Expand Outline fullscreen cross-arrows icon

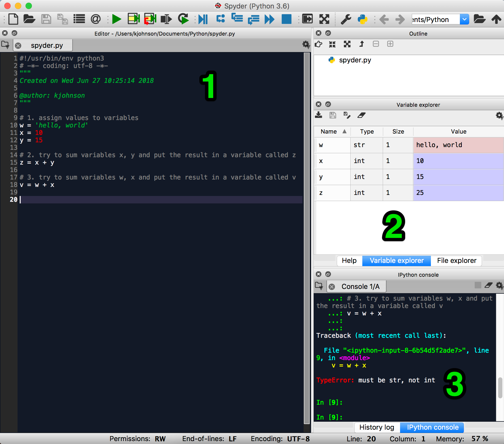(x=347, y=44)
